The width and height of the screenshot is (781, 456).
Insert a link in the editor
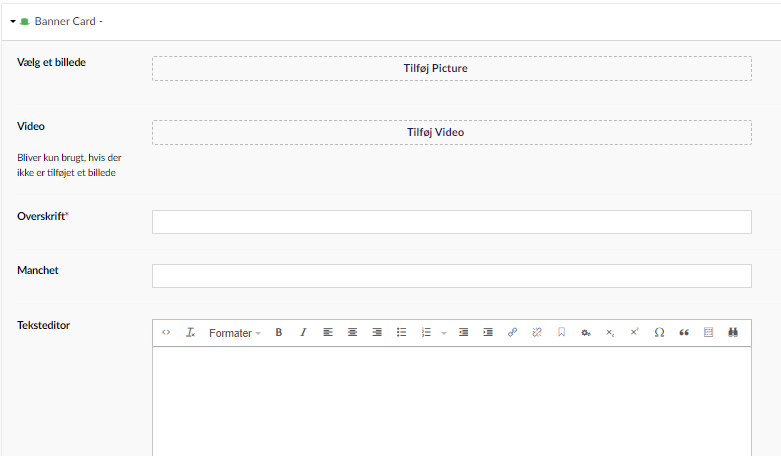coord(512,333)
